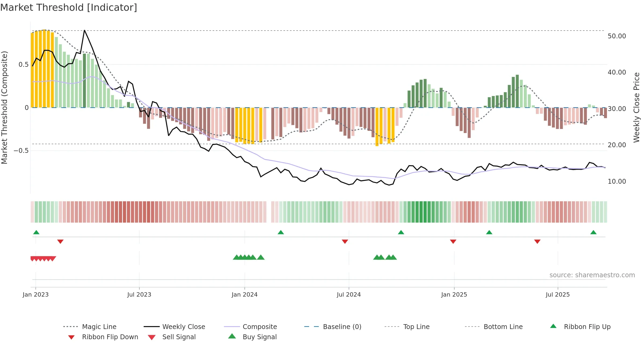Click the Ribbon Flip Up marker in late 2024

(x=401, y=232)
